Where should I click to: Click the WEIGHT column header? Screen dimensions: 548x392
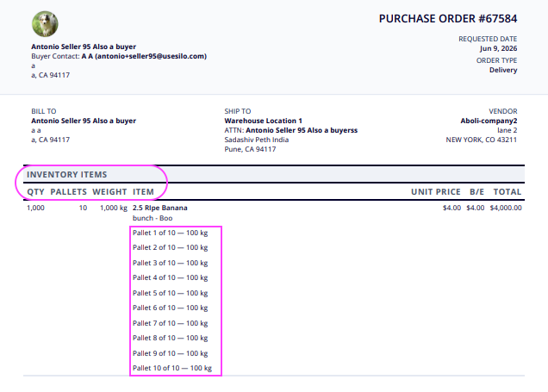(109, 192)
